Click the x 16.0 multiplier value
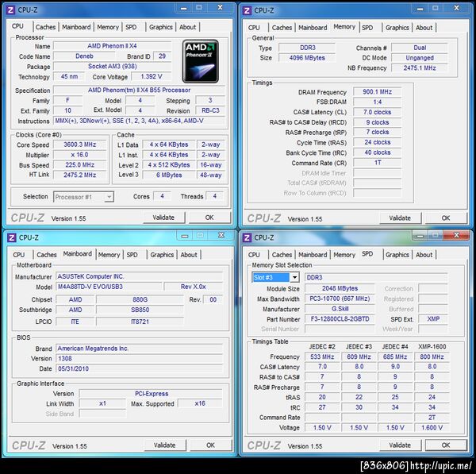Screen dimensions: 476x474 80,155
